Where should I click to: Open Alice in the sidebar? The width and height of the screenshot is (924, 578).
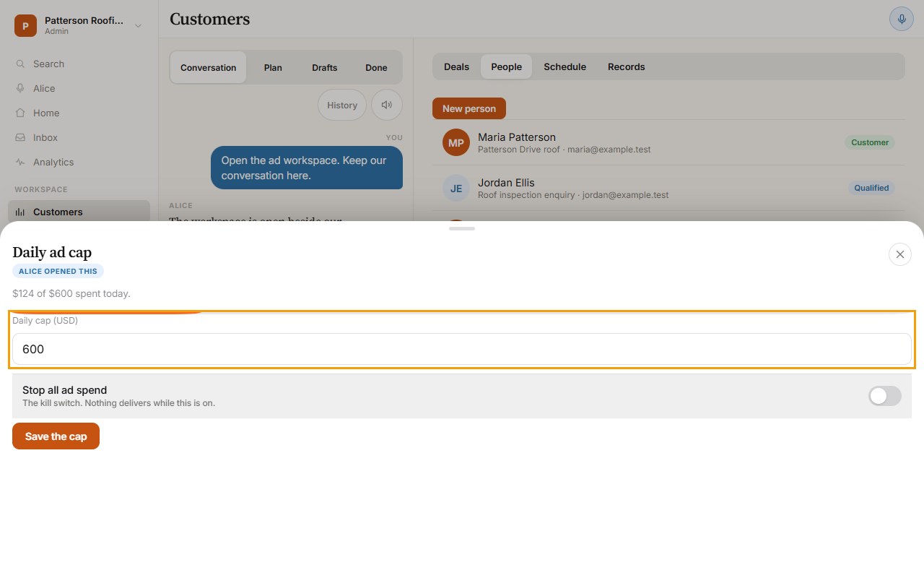[x=79, y=88]
